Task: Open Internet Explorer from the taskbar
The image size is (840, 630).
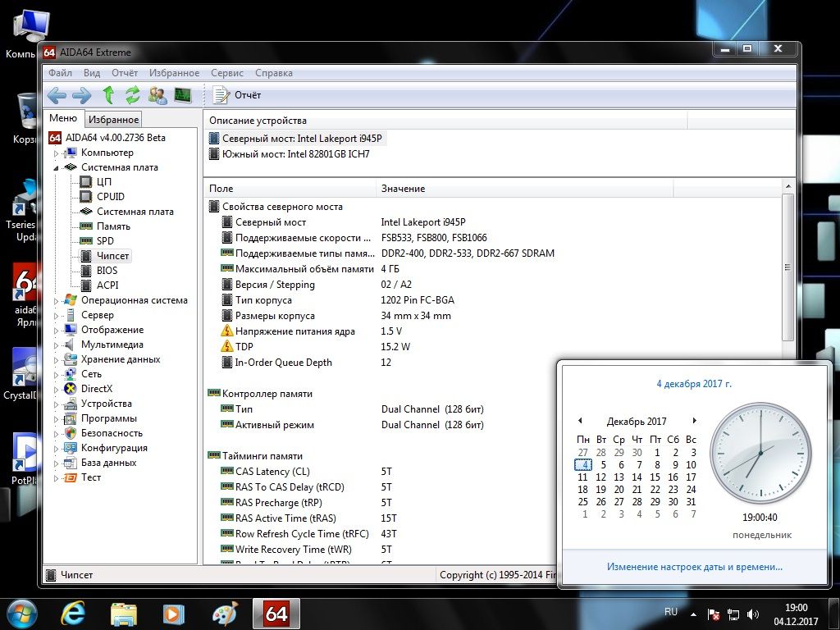Action: tap(73, 614)
